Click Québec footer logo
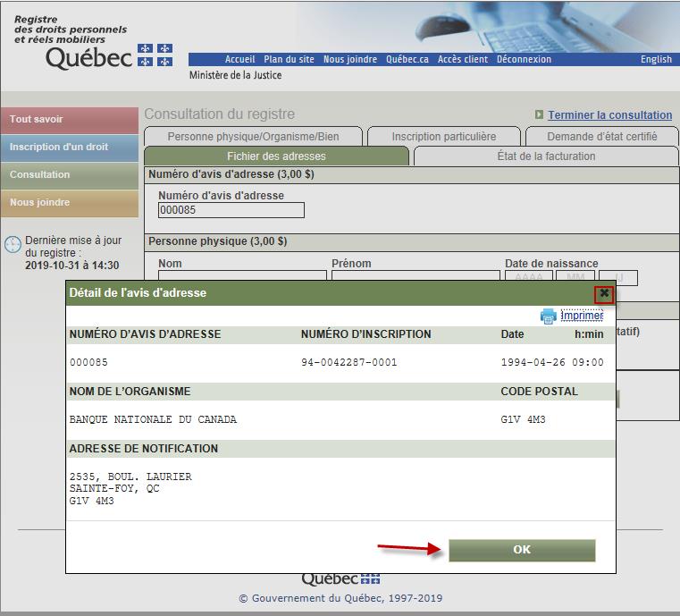 click(x=340, y=578)
